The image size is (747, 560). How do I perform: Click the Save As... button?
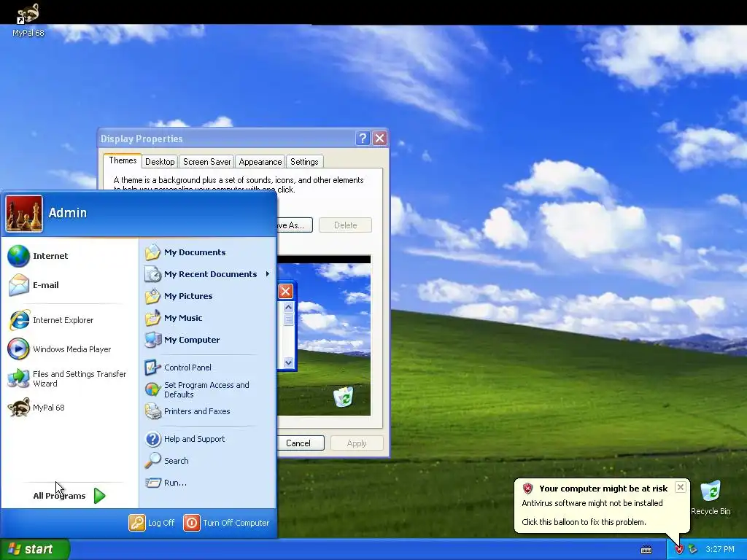pyautogui.click(x=295, y=225)
